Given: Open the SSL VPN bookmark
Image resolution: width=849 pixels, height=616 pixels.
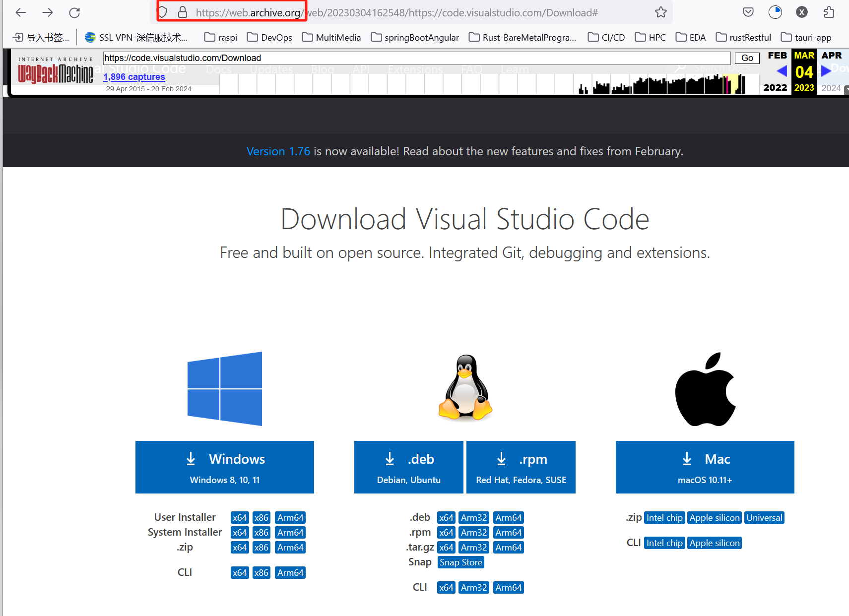Looking at the screenshot, I should (136, 37).
